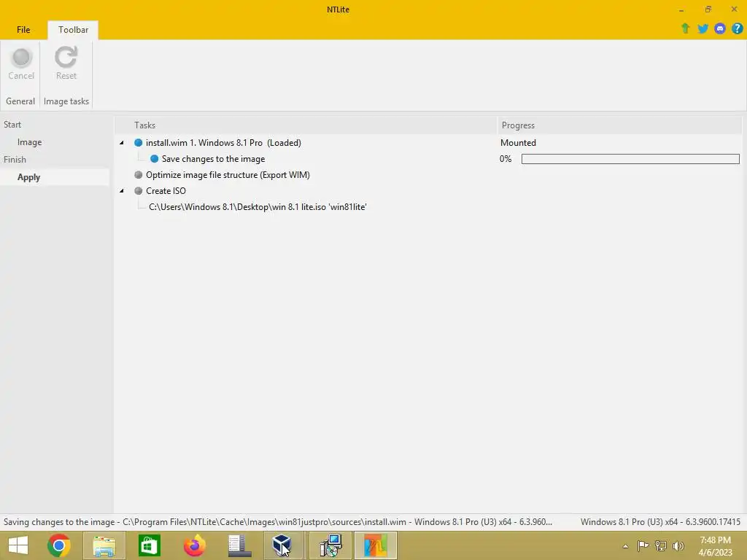Open the server tower taskbar icon
Screen dimensions: 747x560
(x=239, y=545)
